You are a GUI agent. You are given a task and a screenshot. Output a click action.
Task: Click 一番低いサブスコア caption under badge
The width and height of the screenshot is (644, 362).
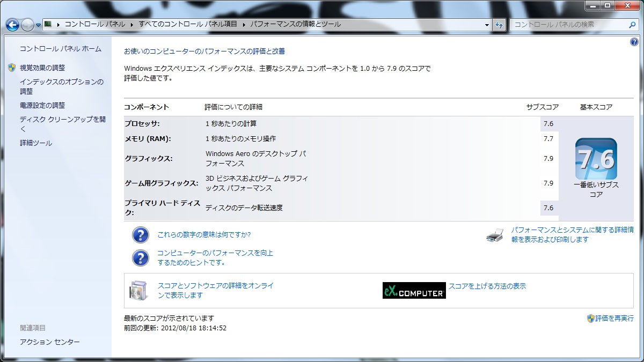coord(596,190)
